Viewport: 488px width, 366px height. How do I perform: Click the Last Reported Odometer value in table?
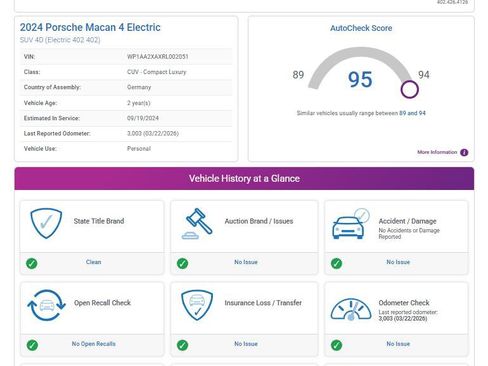(x=153, y=133)
